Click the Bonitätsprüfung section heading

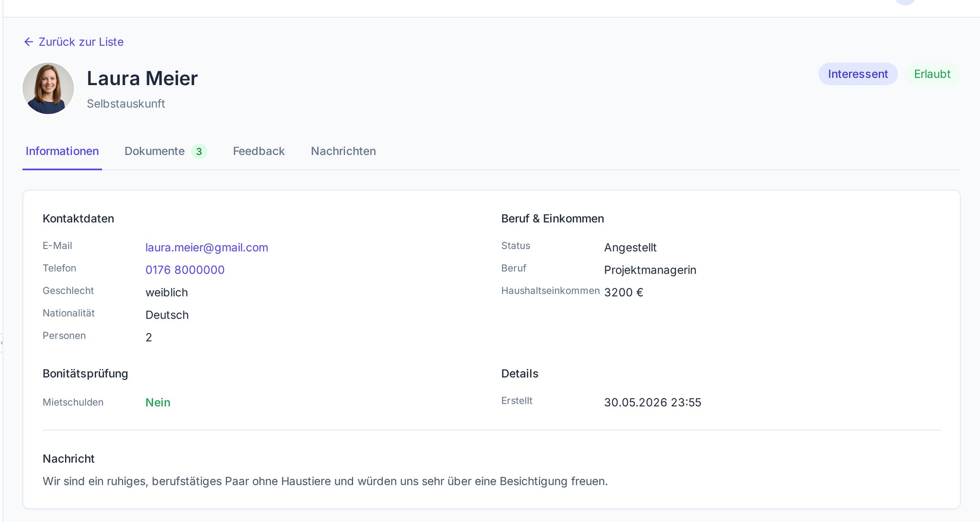85,374
